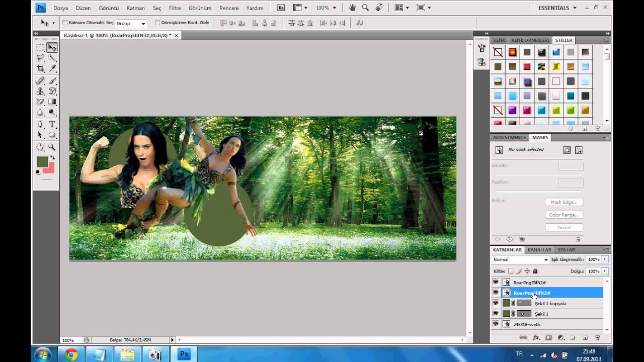Delete layer using the trash icon

598,338
